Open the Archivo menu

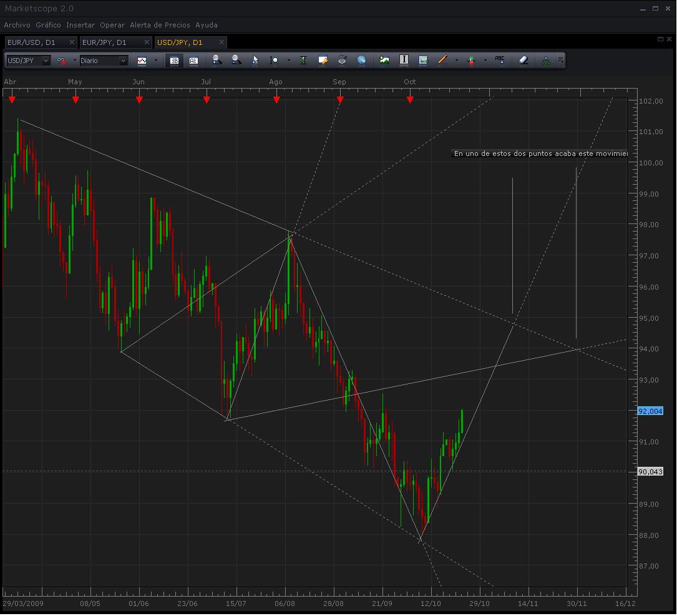click(17, 25)
